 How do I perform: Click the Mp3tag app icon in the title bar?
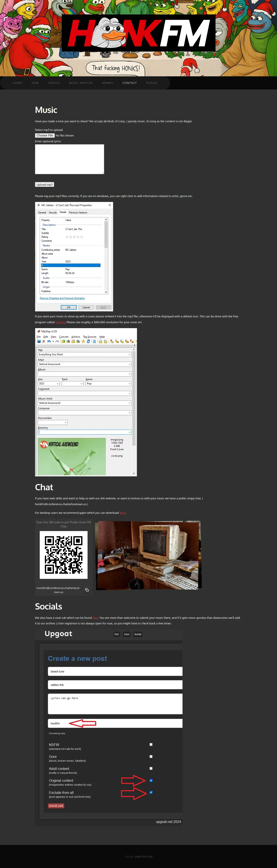(x=39, y=331)
